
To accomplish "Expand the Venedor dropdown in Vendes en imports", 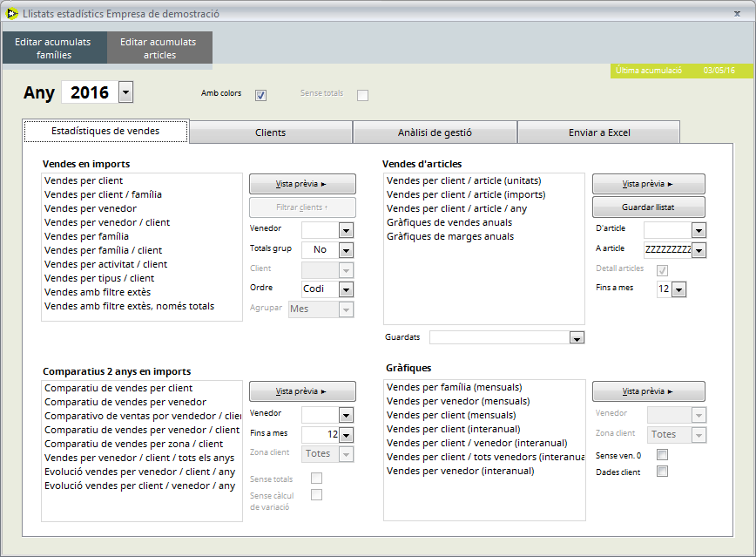I will pos(346,231).
